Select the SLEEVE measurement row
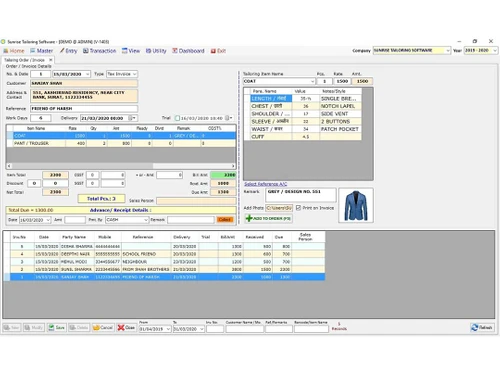This screenshot has width=500, height=375. coord(302,121)
